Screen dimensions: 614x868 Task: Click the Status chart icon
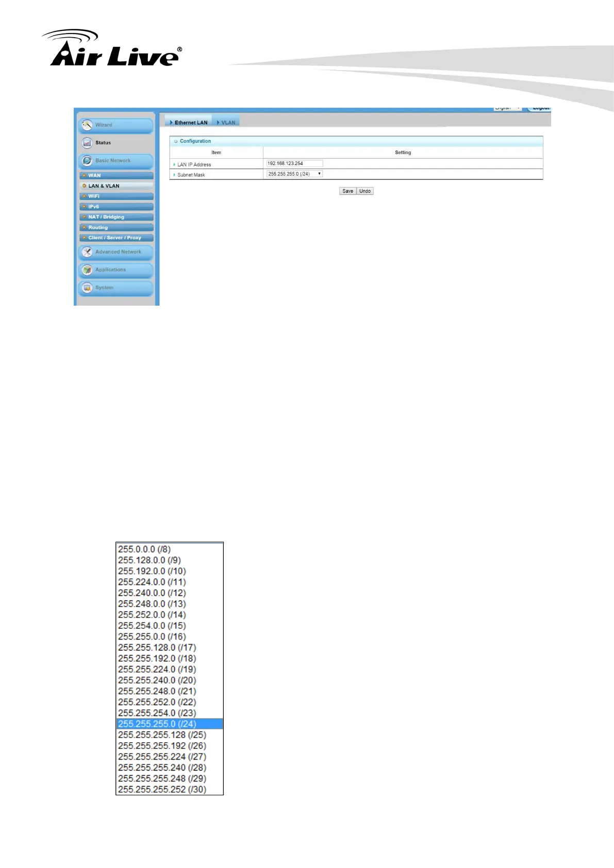click(x=87, y=143)
